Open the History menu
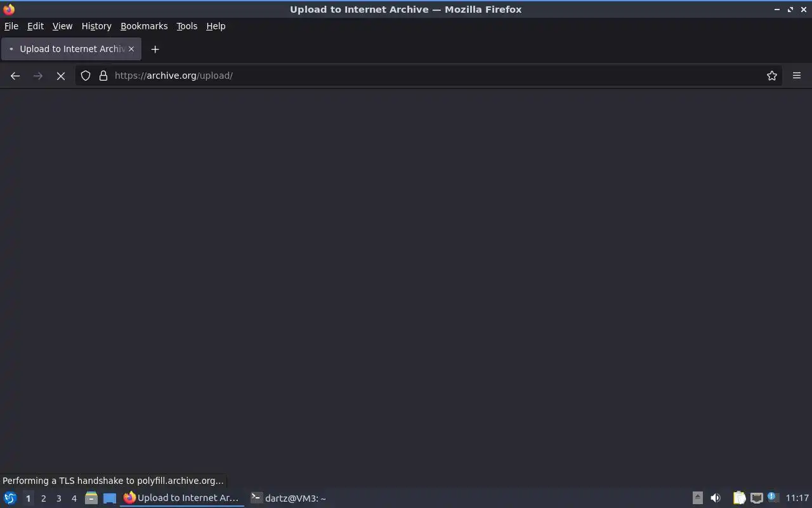812x508 pixels. point(96,26)
